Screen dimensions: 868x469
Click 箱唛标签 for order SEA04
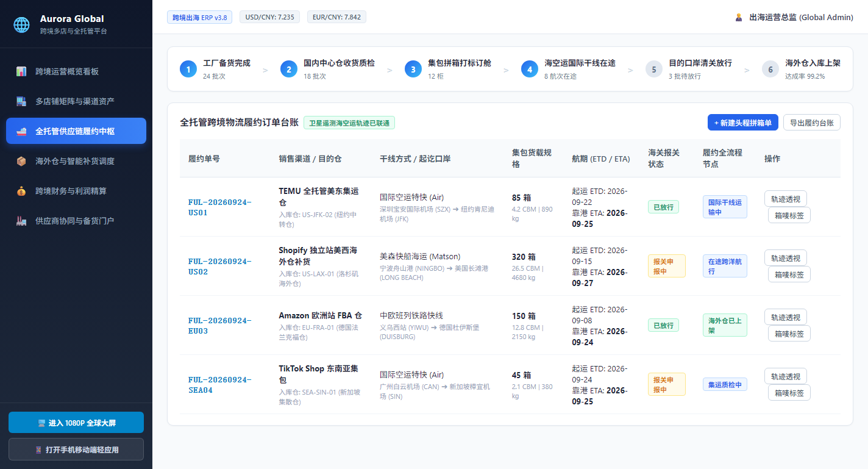(789, 393)
